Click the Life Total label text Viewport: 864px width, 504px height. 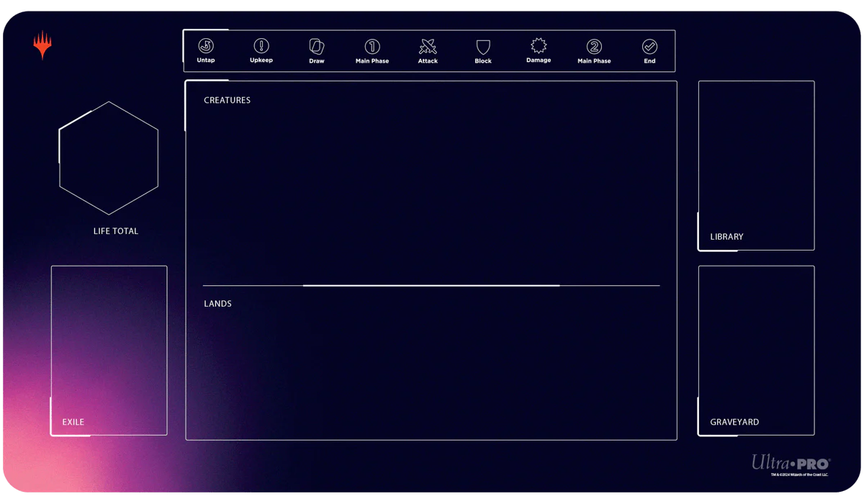pos(116,231)
